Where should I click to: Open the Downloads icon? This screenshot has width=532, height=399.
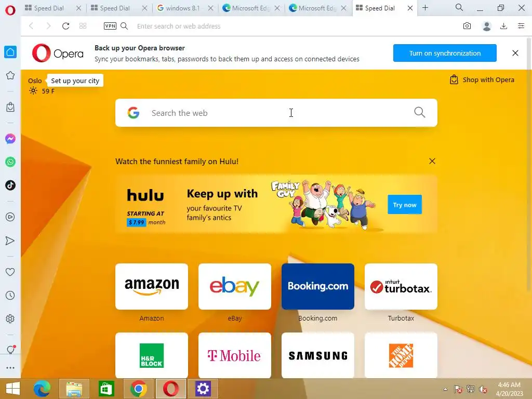[x=503, y=26]
